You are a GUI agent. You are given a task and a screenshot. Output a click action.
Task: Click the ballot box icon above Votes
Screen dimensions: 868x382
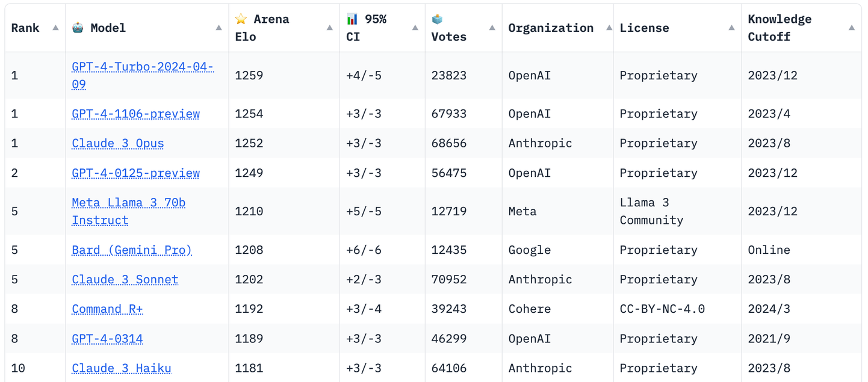point(437,19)
